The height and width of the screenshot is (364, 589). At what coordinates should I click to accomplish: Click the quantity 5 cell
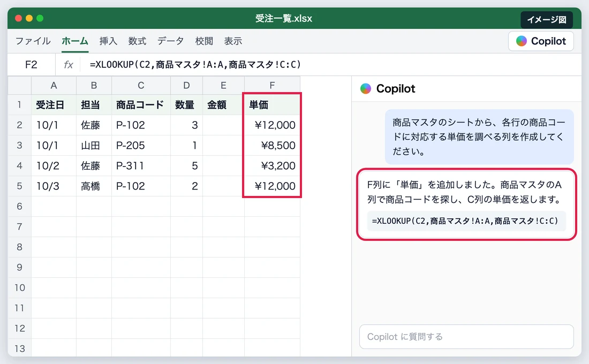click(187, 165)
